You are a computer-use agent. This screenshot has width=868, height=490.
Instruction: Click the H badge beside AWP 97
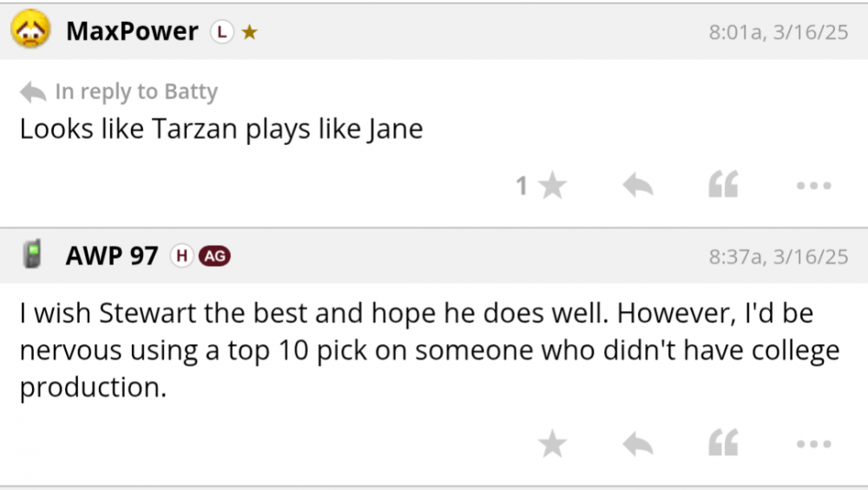click(x=181, y=255)
